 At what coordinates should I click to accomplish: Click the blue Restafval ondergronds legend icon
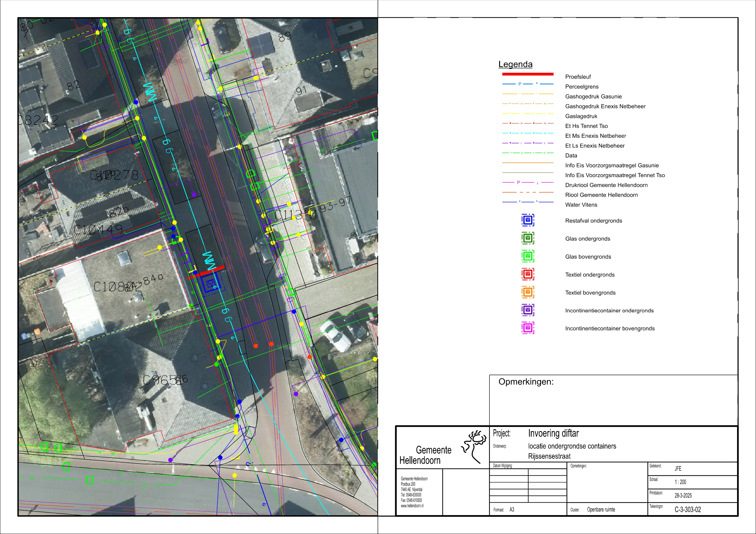click(x=527, y=220)
